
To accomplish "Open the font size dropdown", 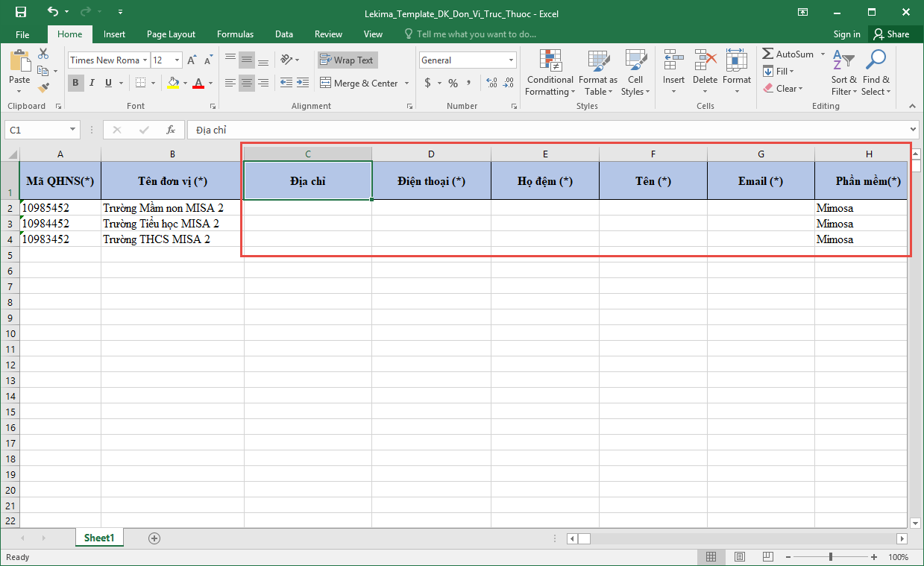I will coord(177,60).
